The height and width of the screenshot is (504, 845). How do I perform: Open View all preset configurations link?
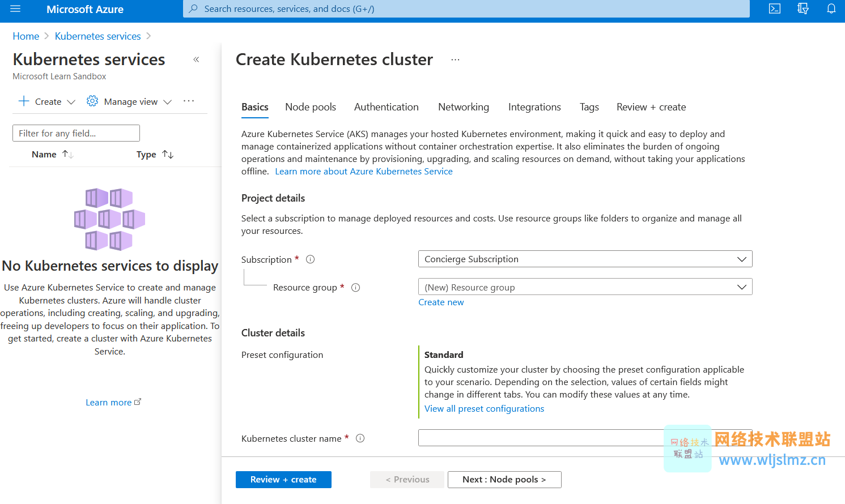(x=484, y=409)
